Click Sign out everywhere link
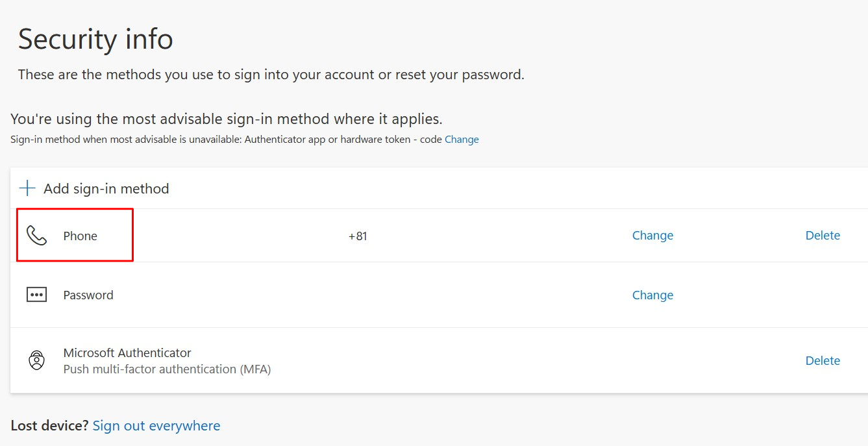868x446 pixels. [156, 425]
